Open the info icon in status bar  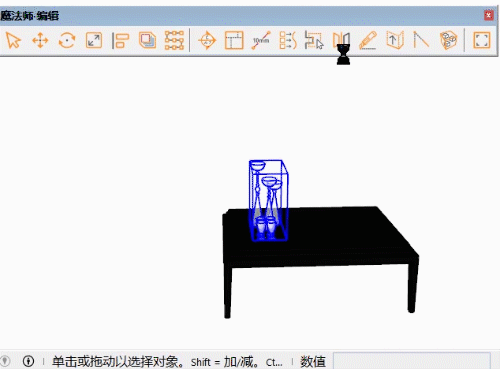tap(28, 361)
